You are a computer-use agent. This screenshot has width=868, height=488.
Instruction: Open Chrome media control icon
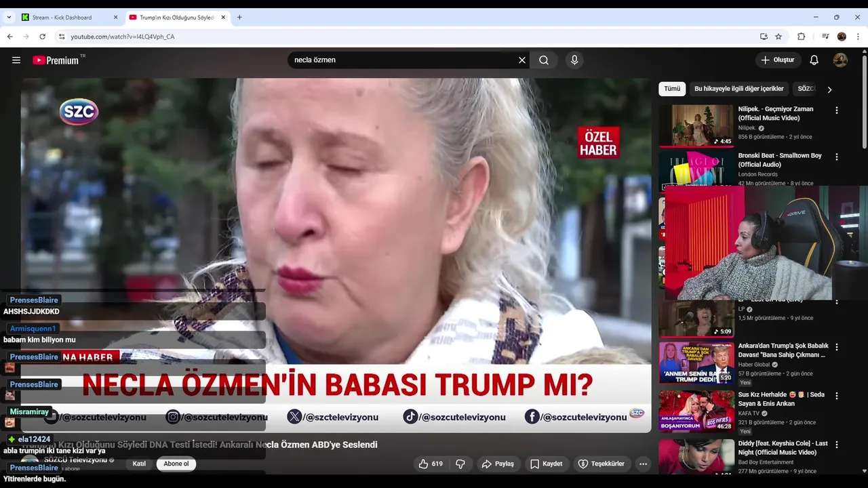click(825, 37)
